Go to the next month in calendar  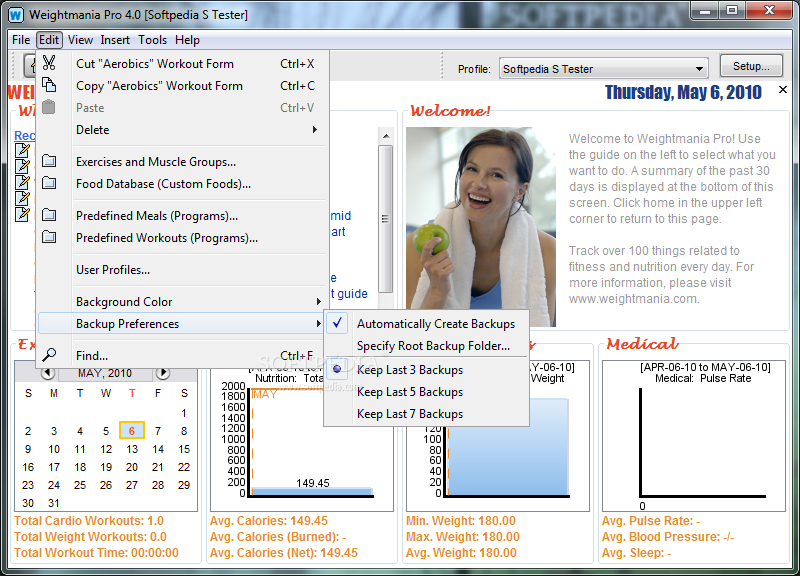163,373
